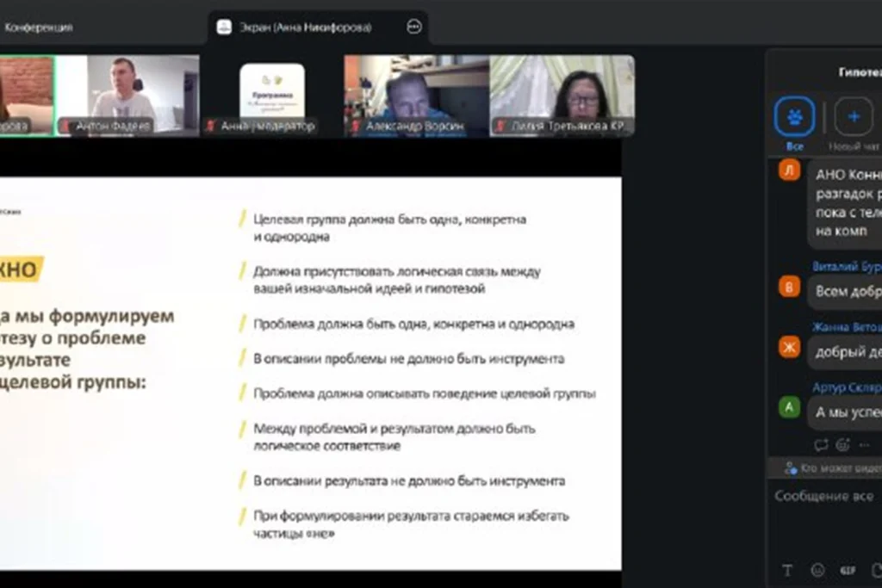The width and height of the screenshot is (882, 588).
Task: Open text formatting (T) in chat composer
Action: pos(787,571)
